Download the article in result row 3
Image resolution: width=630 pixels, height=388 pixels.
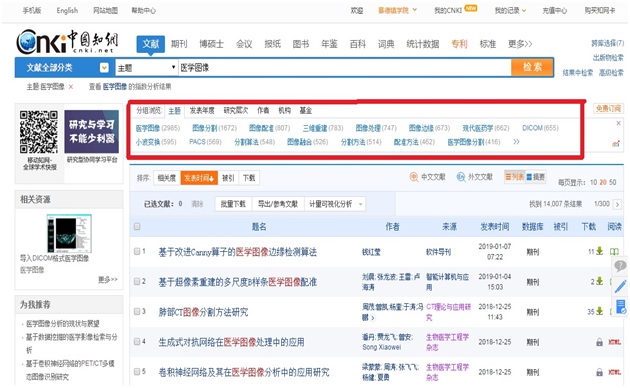click(x=599, y=311)
